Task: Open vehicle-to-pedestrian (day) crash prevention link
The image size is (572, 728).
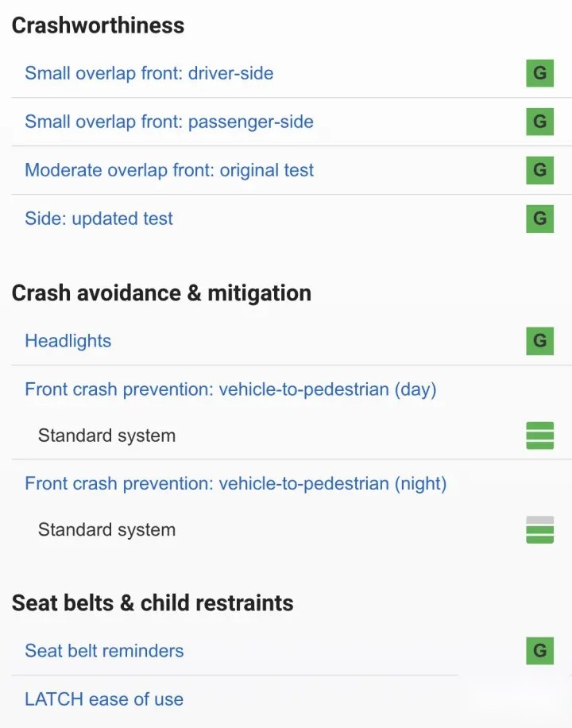Action: pos(230,389)
